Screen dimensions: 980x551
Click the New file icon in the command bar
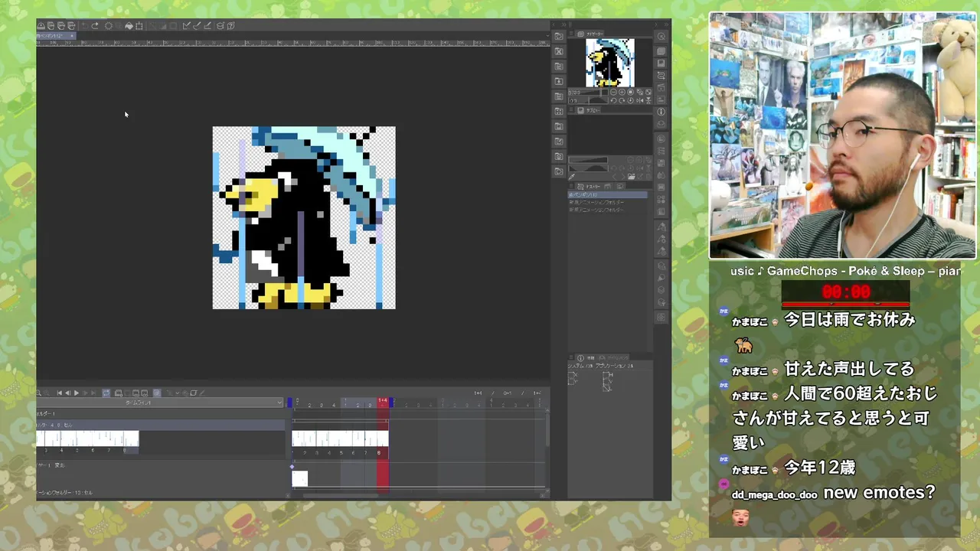pos(51,26)
